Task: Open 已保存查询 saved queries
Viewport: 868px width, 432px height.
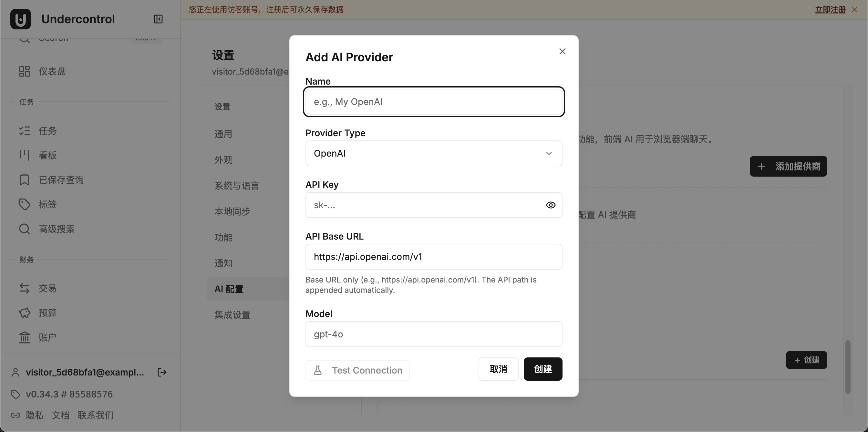Action: tap(90, 180)
